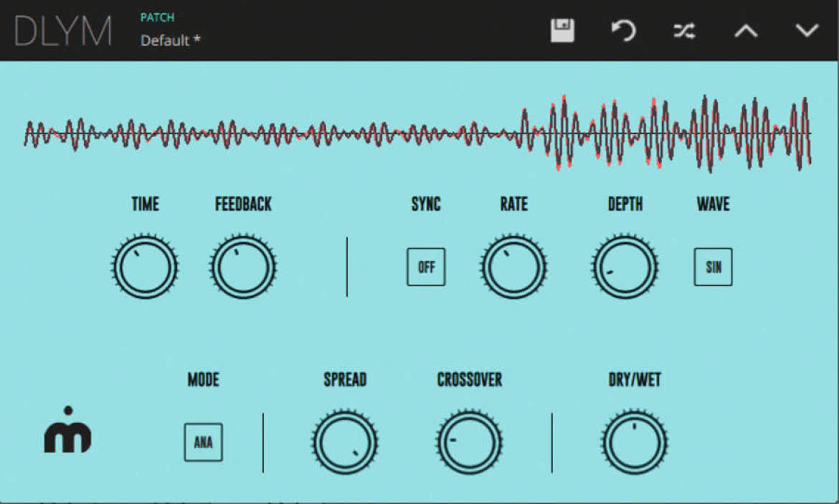The width and height of the screenshot is (839, 504).
Task: Click the CROSSOVER label text
Action: click(x=470, y=379)
